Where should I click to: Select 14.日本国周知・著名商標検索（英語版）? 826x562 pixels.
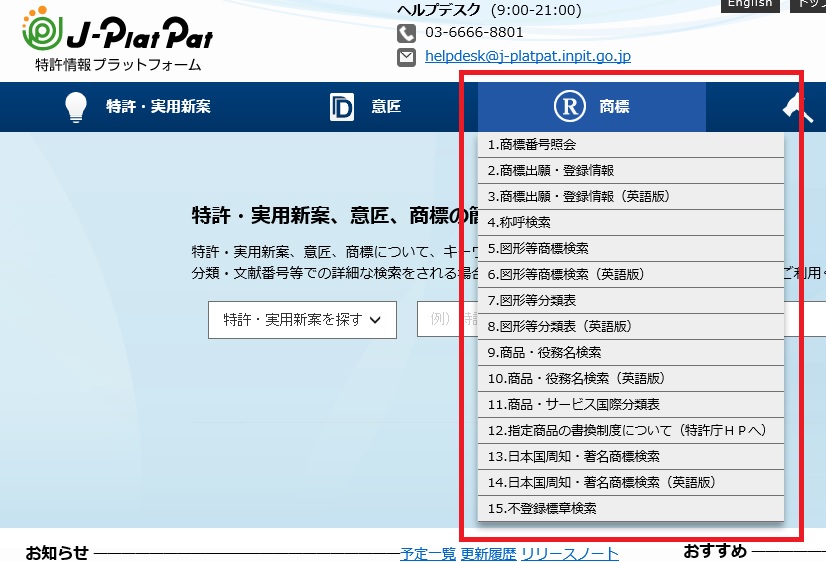tap(631, 482)
